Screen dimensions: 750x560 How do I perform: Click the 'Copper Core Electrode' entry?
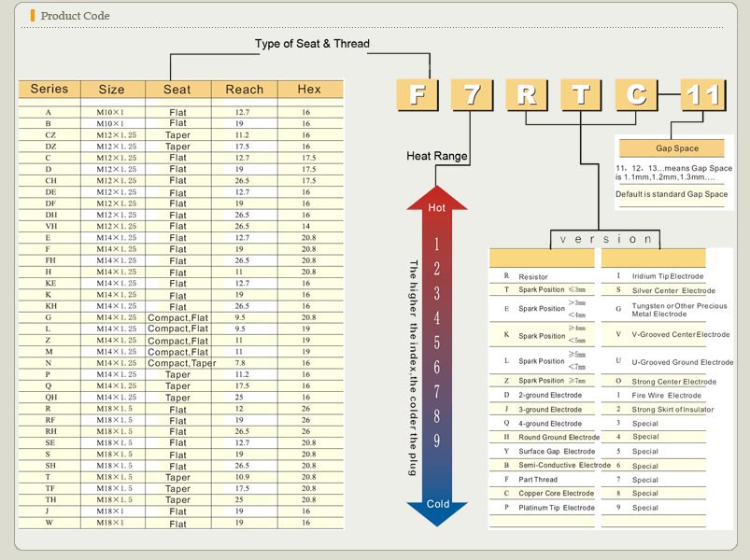coord(556,493)
